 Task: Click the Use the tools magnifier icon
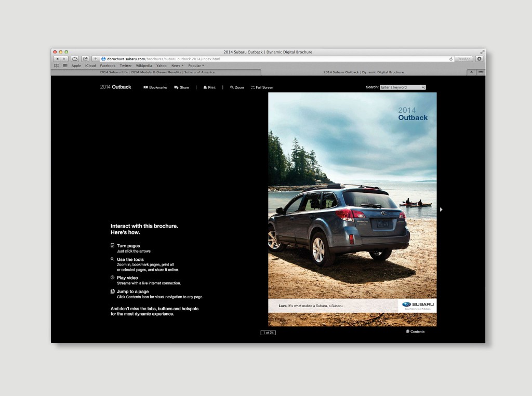click(112, 259)
